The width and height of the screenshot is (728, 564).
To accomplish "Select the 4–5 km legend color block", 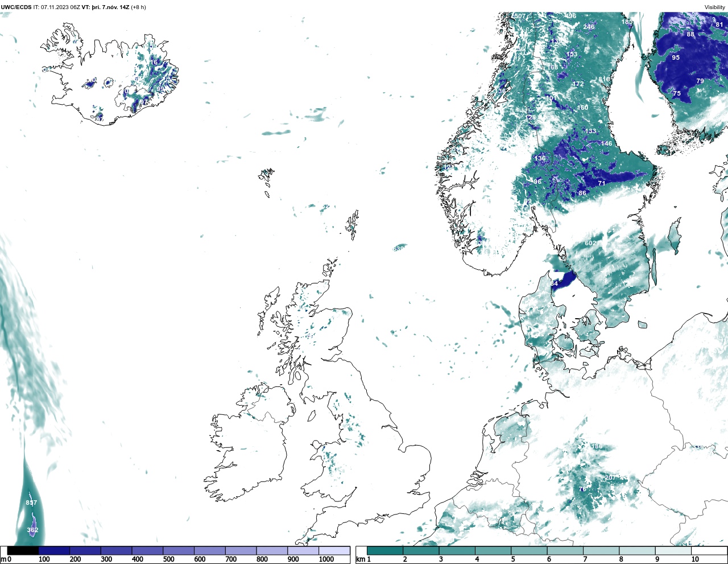I will pyautogui.click(x=493, y=550).
